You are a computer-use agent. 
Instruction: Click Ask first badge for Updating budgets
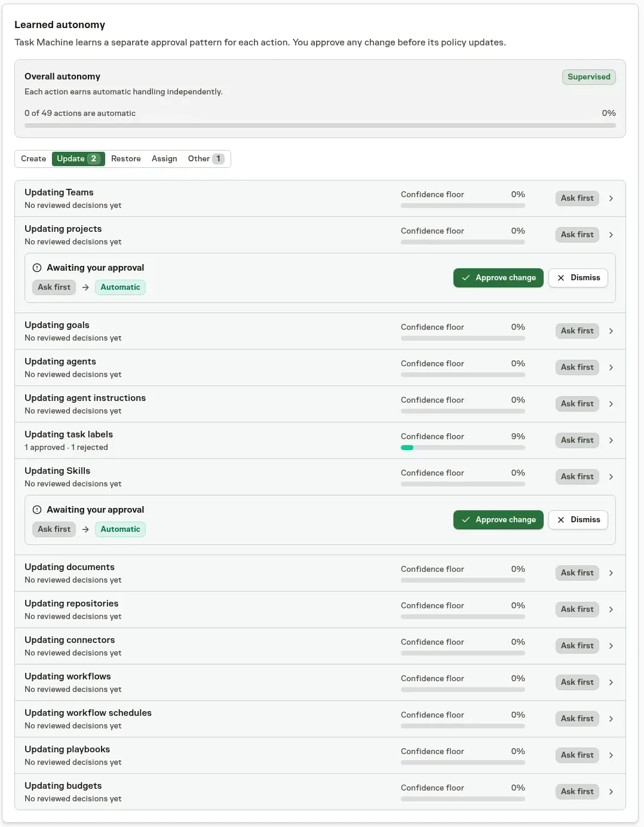pyautogui.click(x=577, y=792)
